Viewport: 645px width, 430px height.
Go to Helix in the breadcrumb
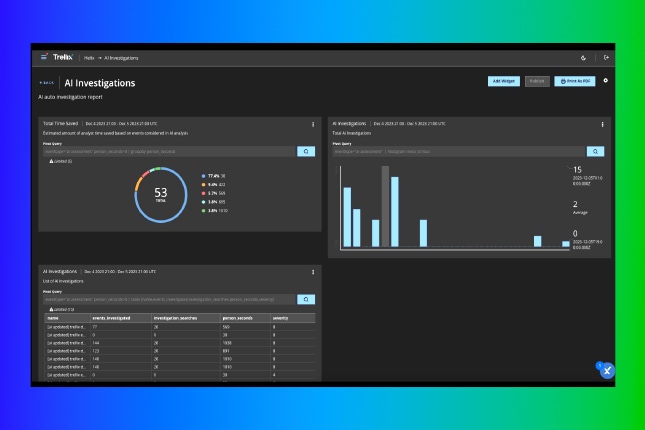coord(89,58)
